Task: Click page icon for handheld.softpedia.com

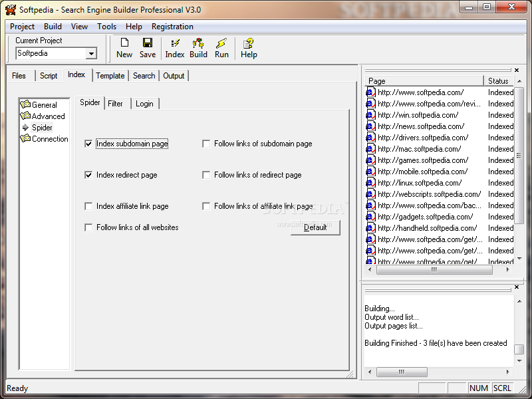Action: coord(370,228)
